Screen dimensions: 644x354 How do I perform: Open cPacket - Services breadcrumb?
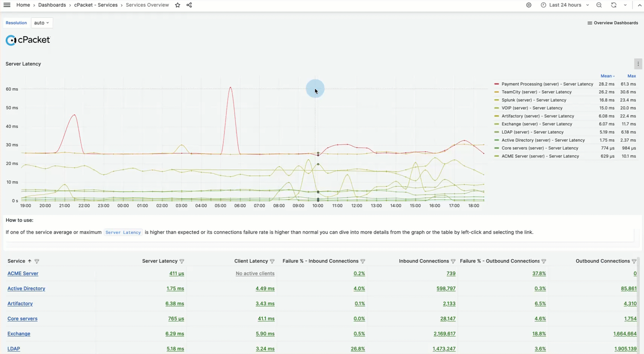coord(96,5)
